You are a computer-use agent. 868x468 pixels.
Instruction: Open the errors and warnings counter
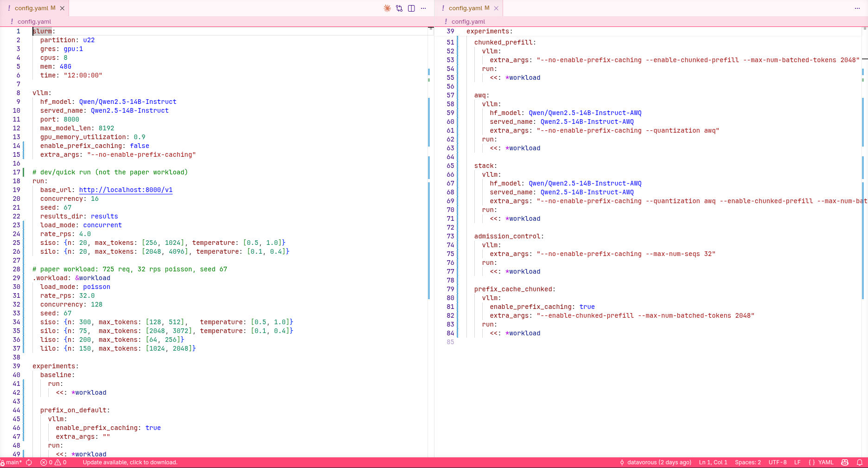click(53, 462)
